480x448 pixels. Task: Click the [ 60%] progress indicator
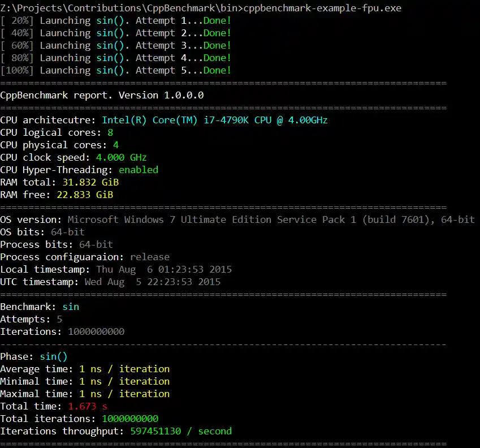17,45
